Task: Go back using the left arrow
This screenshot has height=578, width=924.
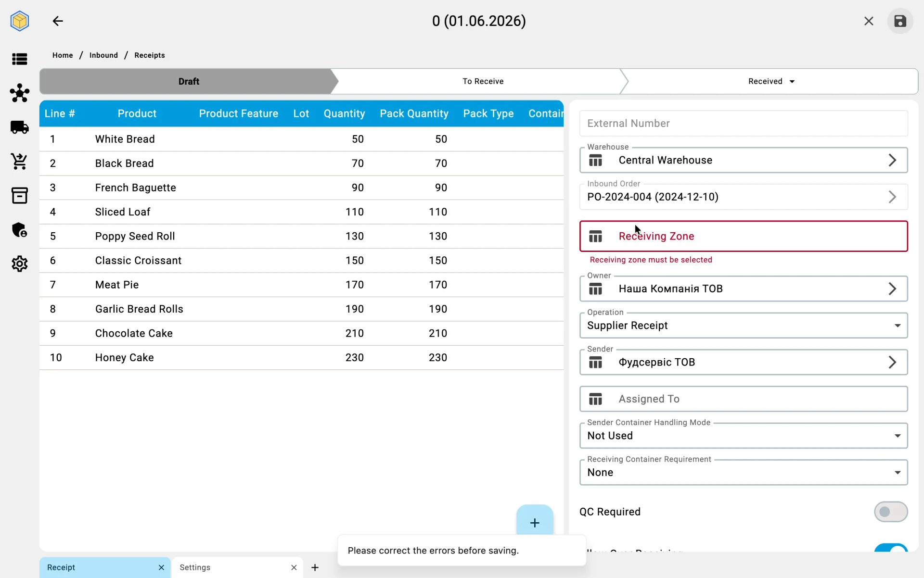Action: tap(58, 21)
